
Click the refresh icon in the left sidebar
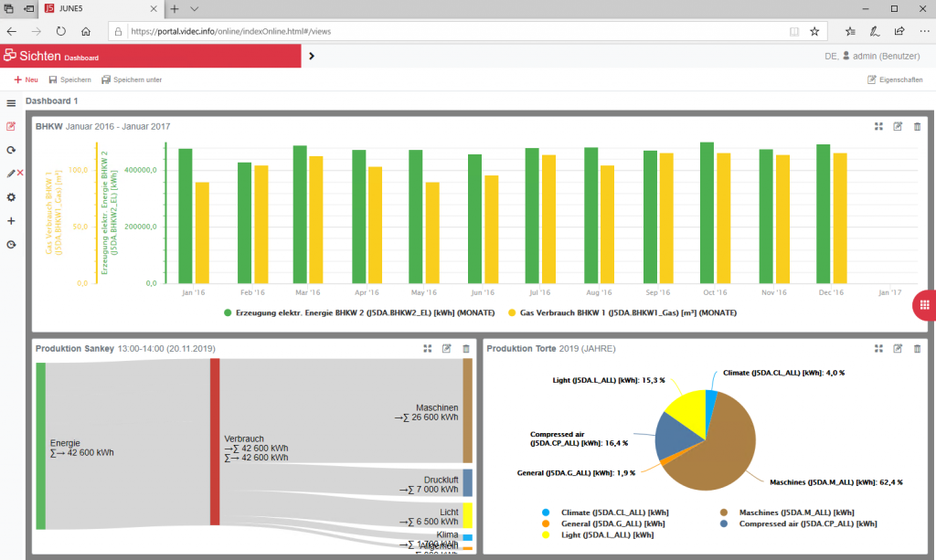tap(11, 150)
